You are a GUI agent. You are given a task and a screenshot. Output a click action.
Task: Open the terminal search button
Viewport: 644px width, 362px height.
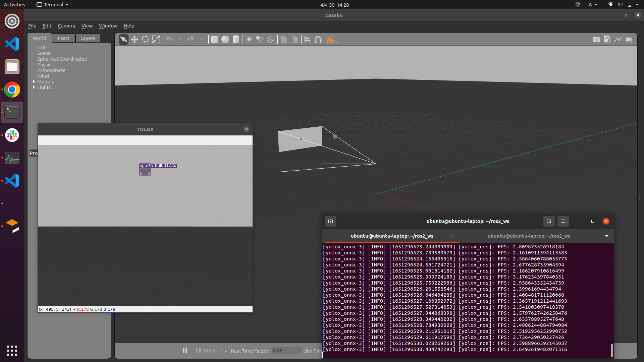click(x=549, y=221)
